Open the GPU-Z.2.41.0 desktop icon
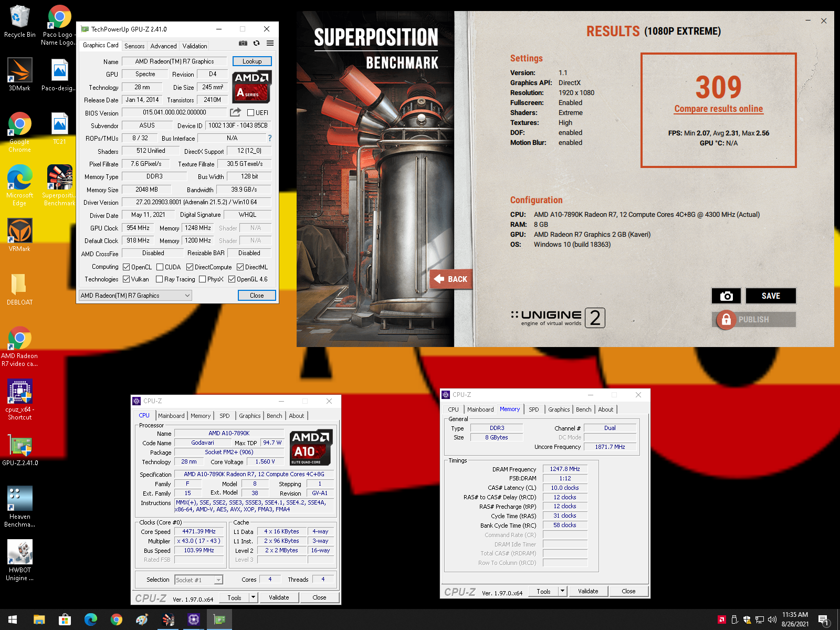Image resolution: width=840 pixels, height=630 pixels. 19,450
